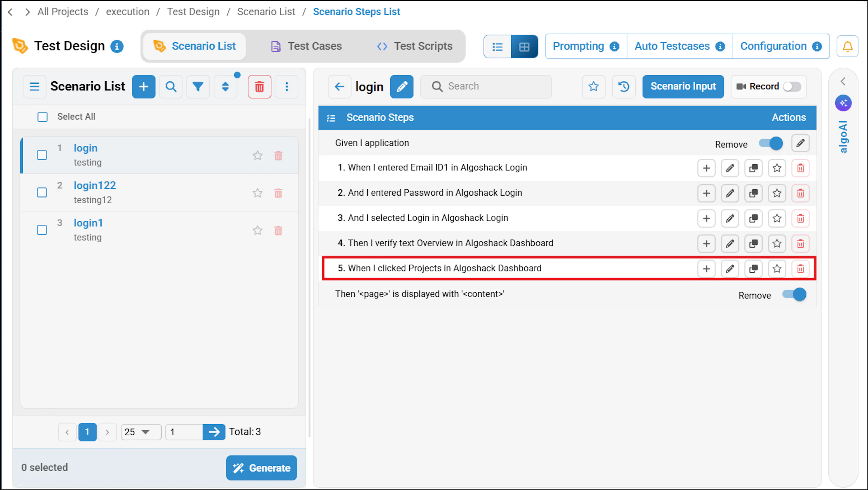Toggle Remove switch for Then page step

click(794, 294)
